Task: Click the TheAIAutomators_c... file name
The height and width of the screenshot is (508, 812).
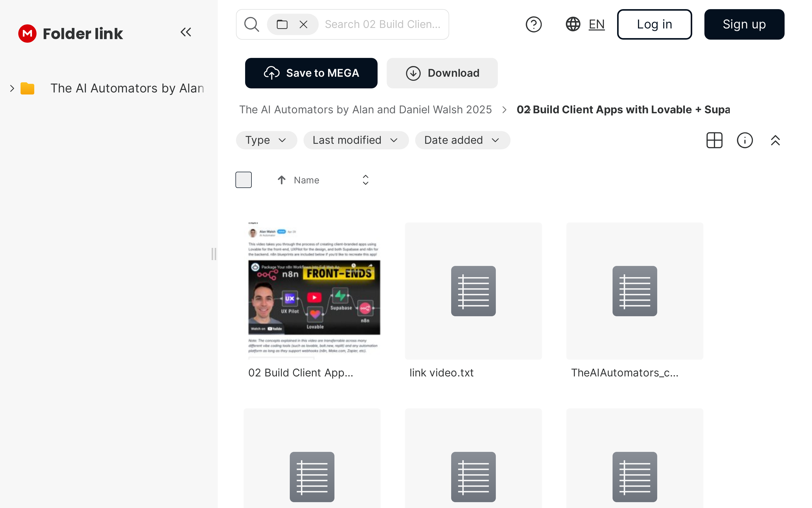Action: [x=624, y=373]
